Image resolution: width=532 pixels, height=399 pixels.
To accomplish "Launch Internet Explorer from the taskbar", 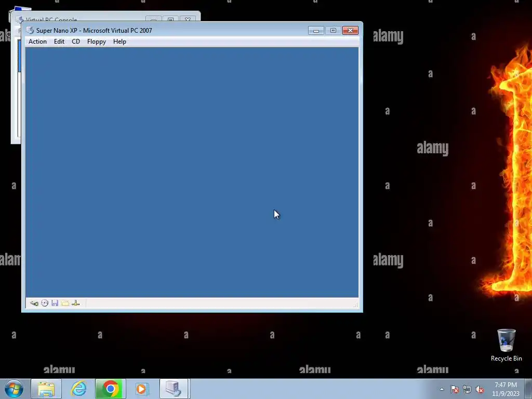I will pos(78,389).
